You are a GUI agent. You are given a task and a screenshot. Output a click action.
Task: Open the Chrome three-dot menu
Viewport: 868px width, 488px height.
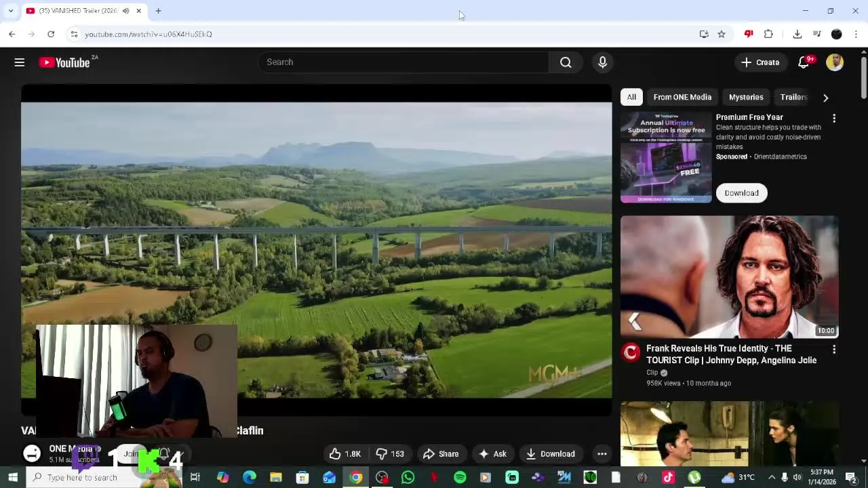856,34
